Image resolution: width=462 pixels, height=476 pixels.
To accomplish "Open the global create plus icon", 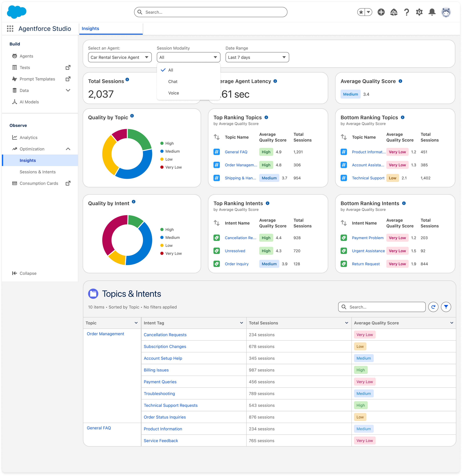I will [381, 12].
